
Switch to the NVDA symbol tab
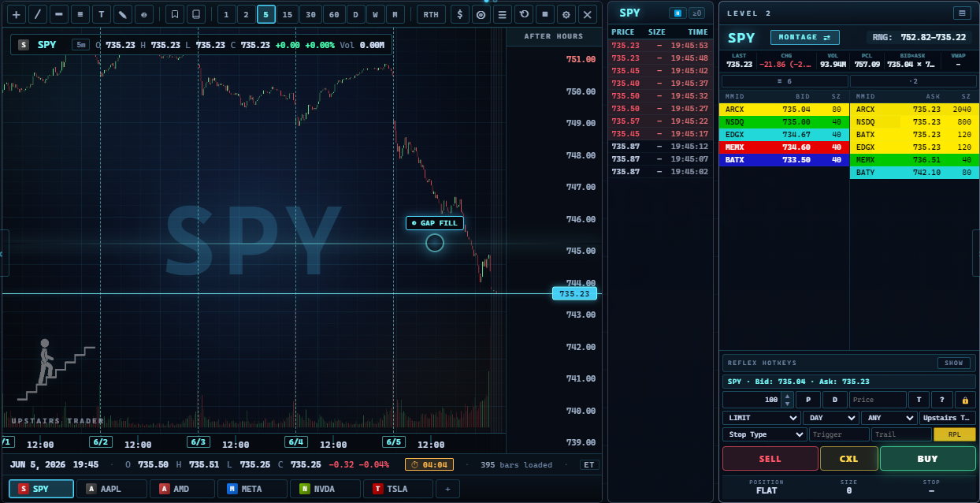pos(325,489)
